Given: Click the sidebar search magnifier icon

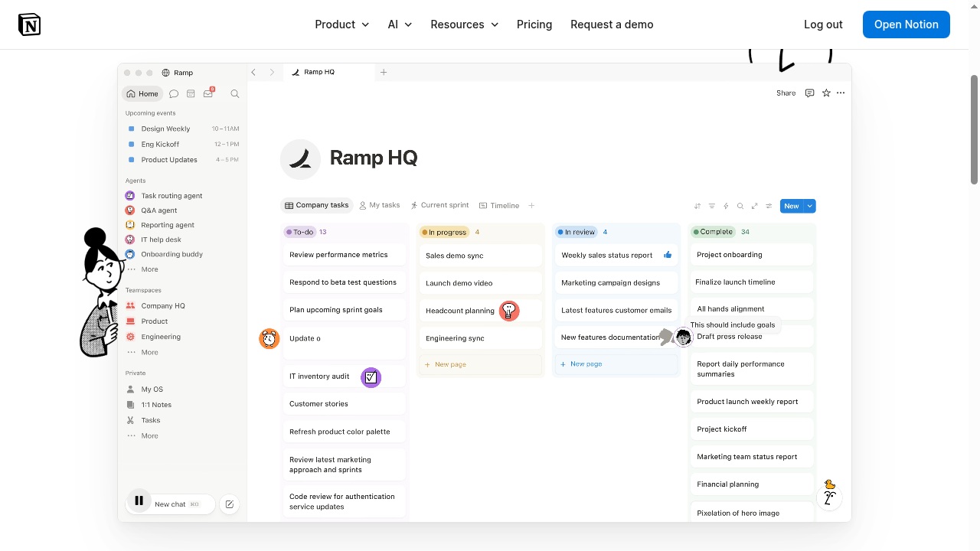Looking at the screenshot, I should coord(235,94).
